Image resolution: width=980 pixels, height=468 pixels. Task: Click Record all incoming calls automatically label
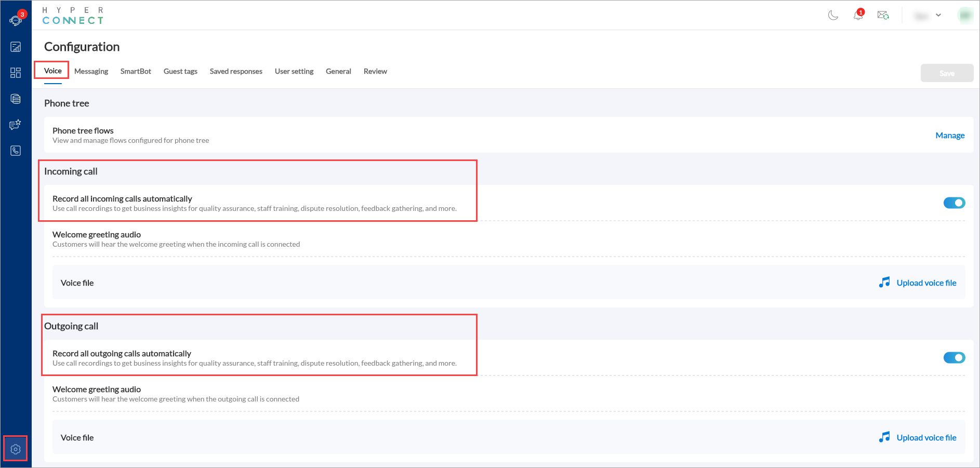122,198
